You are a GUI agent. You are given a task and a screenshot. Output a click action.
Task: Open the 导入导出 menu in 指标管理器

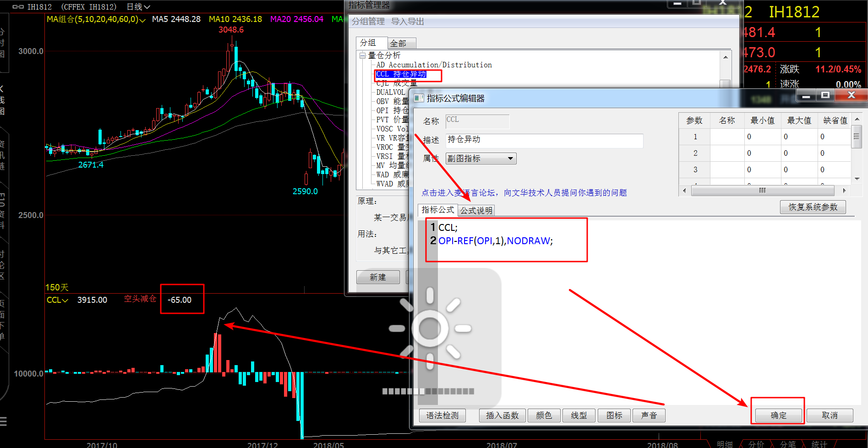click(x=408, y=22)
